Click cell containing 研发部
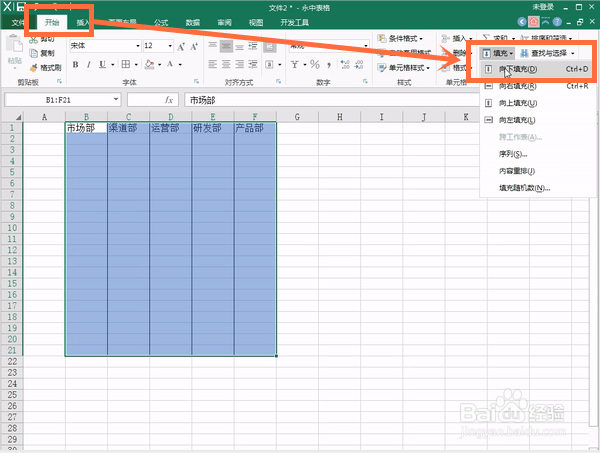The image size is (600, 453). 213,128
